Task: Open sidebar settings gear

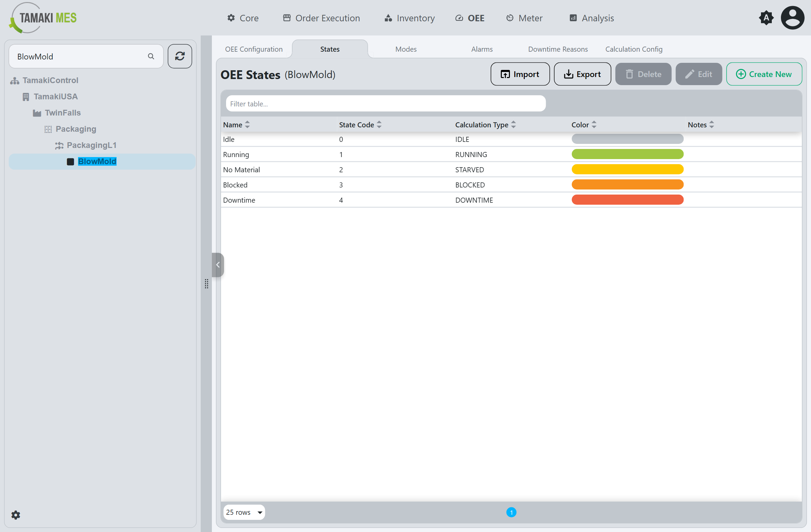Action: tap(16, 515)
